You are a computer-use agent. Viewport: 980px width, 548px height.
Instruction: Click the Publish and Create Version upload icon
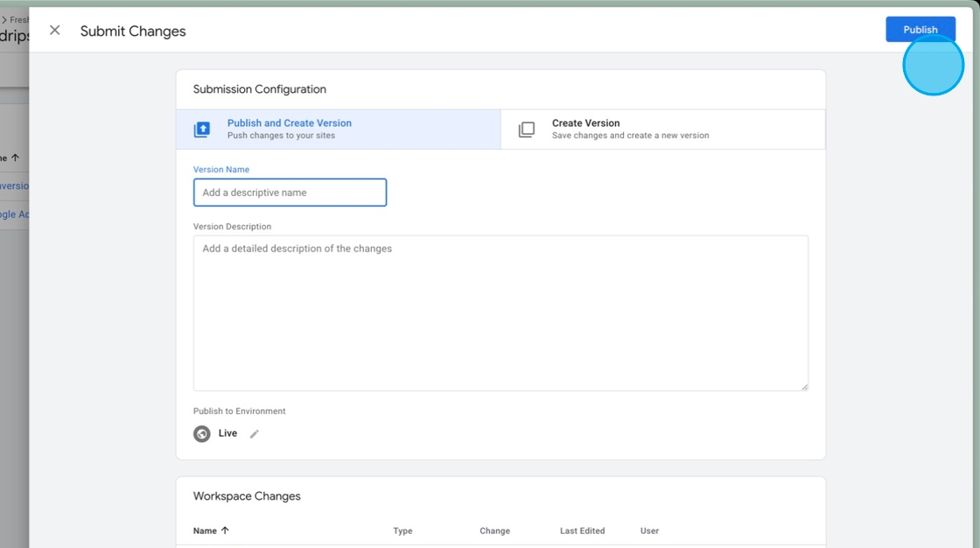tap(203, 129)
